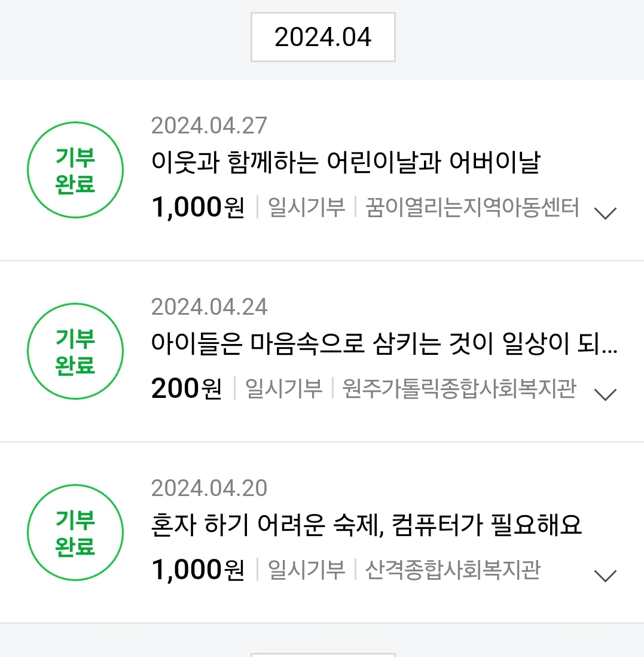This screenshot has height=657, width=644.
Task: Expand the 꿈이열리는지역아동센터 donation details chevron
Action: click(605, 212)
